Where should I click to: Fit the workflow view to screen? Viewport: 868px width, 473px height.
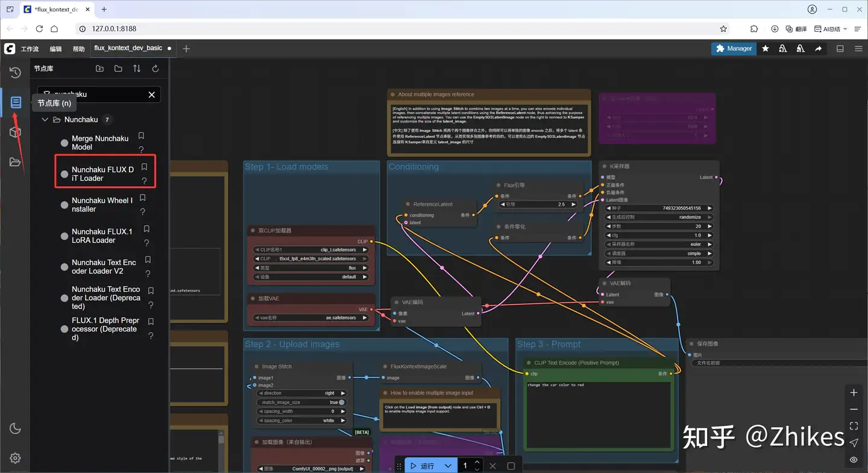click(x=854, y=426)
